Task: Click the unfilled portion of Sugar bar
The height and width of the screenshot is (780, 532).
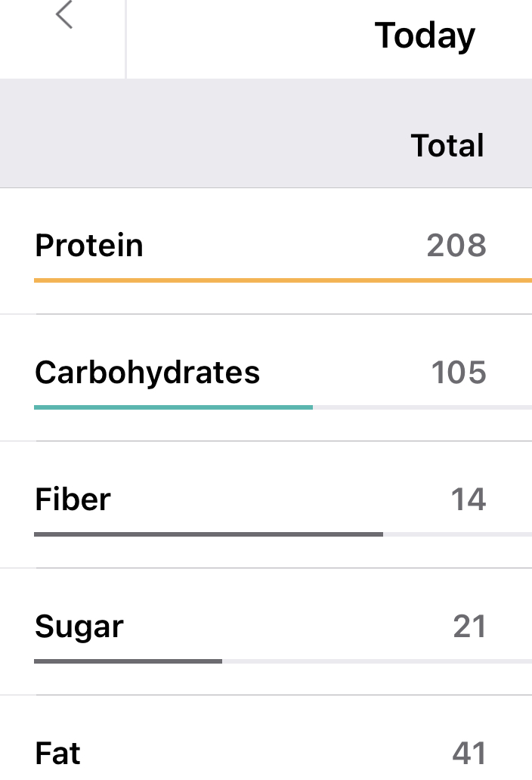Action: [376, 661]
